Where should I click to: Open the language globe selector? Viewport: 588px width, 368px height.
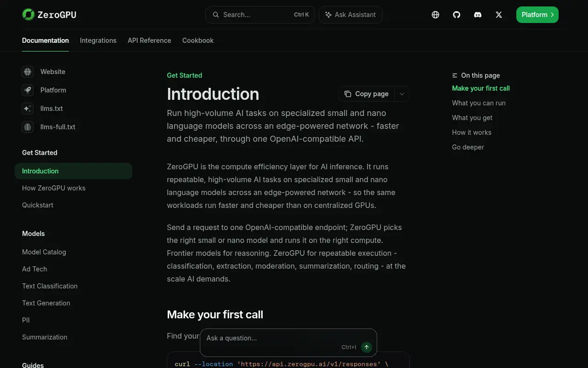(x=435, y=15)
